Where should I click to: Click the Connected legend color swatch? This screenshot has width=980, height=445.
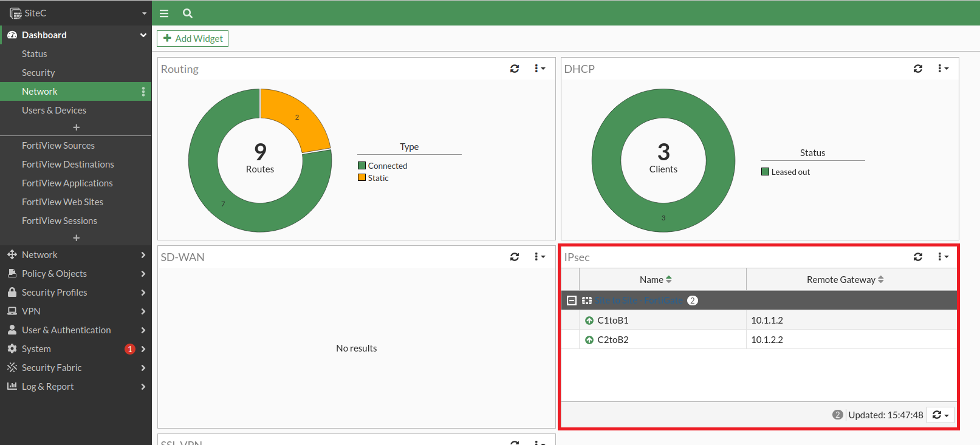coord(362,166)
